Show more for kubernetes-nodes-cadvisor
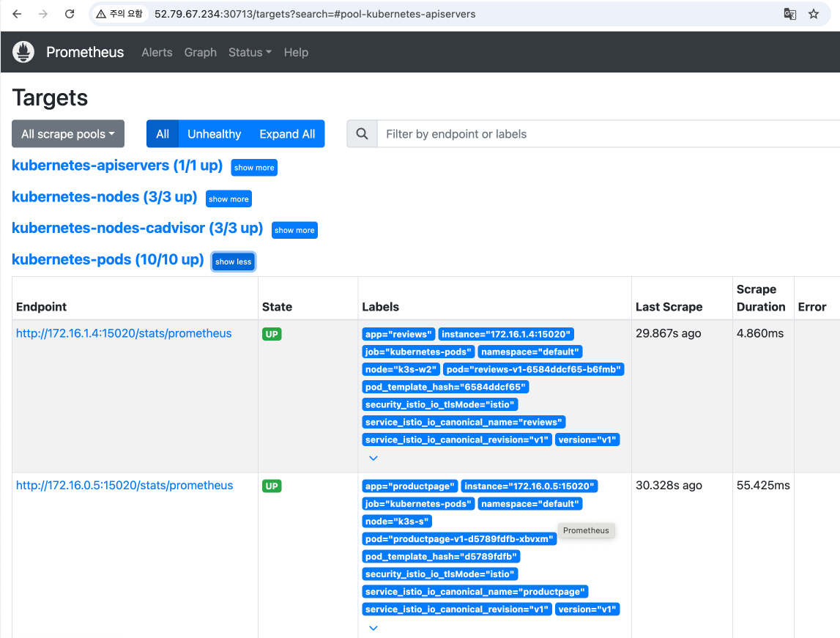 pos(294,230)
